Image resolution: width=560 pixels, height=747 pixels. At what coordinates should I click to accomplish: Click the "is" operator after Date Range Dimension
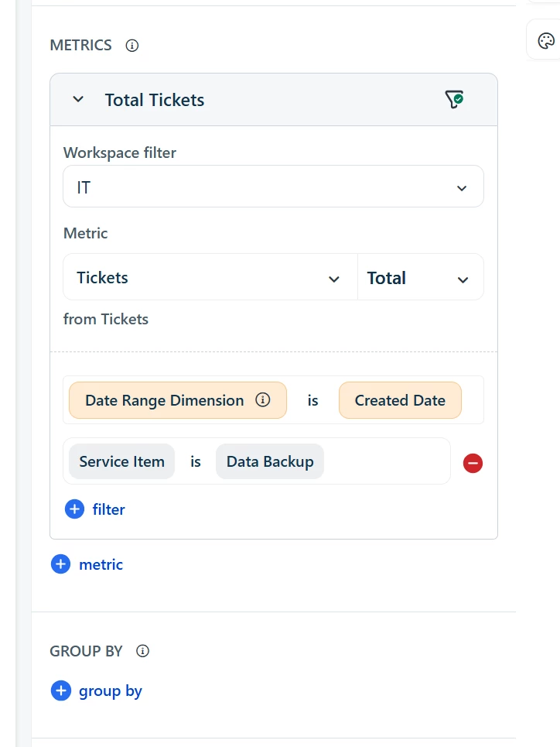pyautogui.click(x=312, y=400)
